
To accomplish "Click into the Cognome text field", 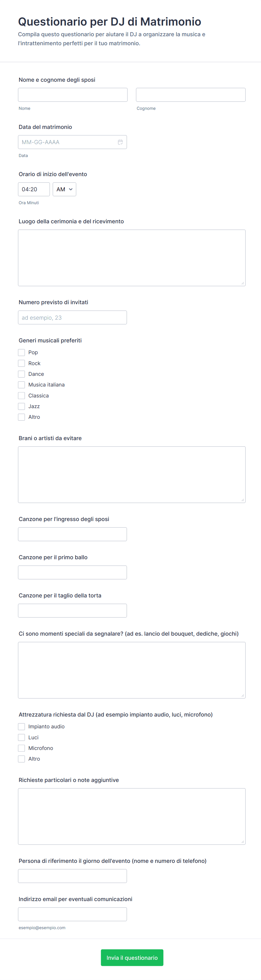I will 190,95.
